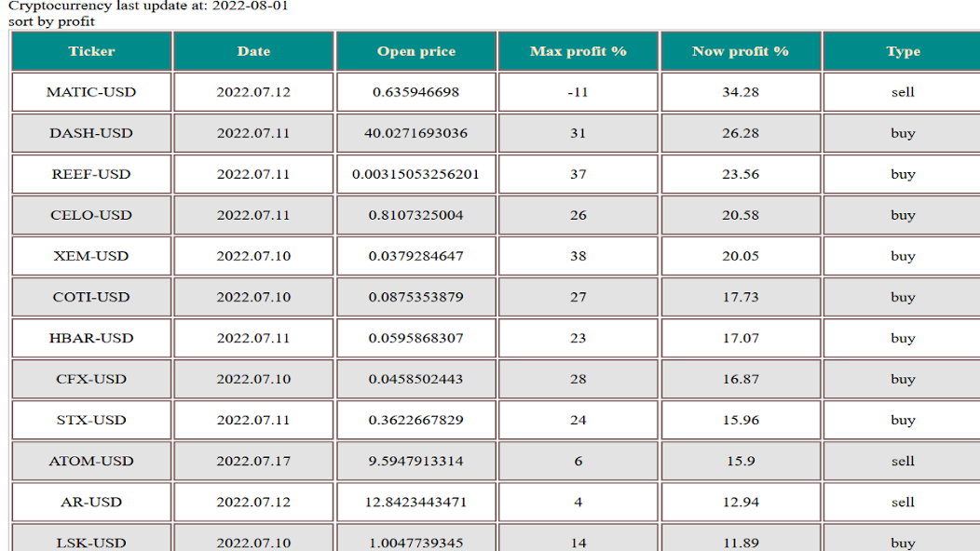Click the COTI-USD ticker cell
The image size is (980, 551).
click(x=91, y=297)
